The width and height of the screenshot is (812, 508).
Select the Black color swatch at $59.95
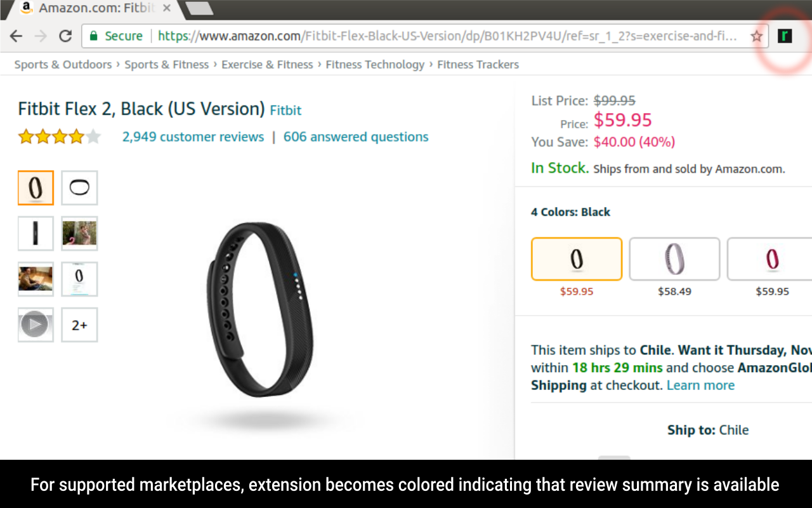[577, 259]
